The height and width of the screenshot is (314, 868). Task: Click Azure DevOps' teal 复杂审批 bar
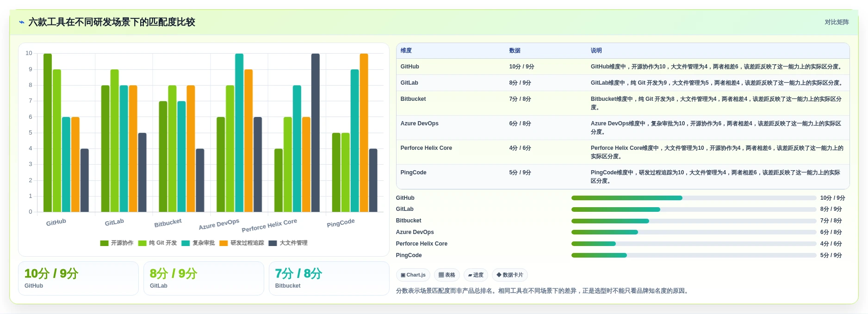click(x=239, y=133)
